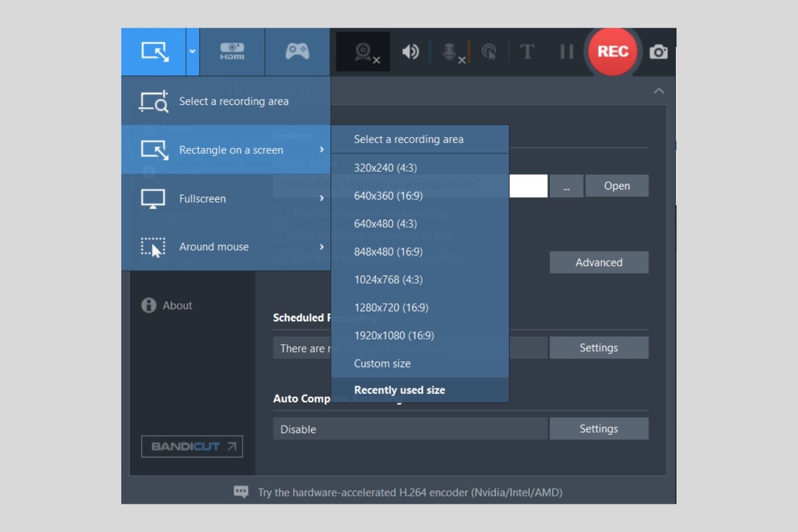Image resolution: width=798 pixels, height=532 pixels.
Task: Toggle the mouse click effect icon
Action: point(488,52)
